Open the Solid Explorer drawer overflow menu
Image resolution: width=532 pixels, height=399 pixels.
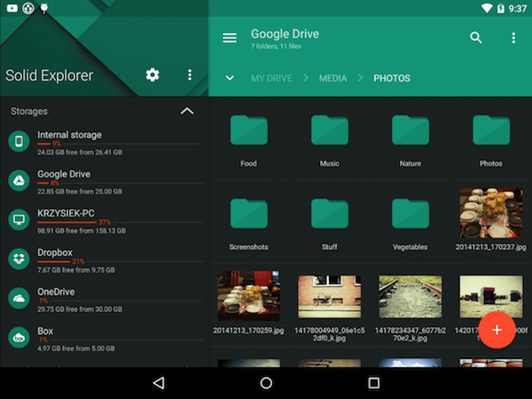(x=190, y=74)
